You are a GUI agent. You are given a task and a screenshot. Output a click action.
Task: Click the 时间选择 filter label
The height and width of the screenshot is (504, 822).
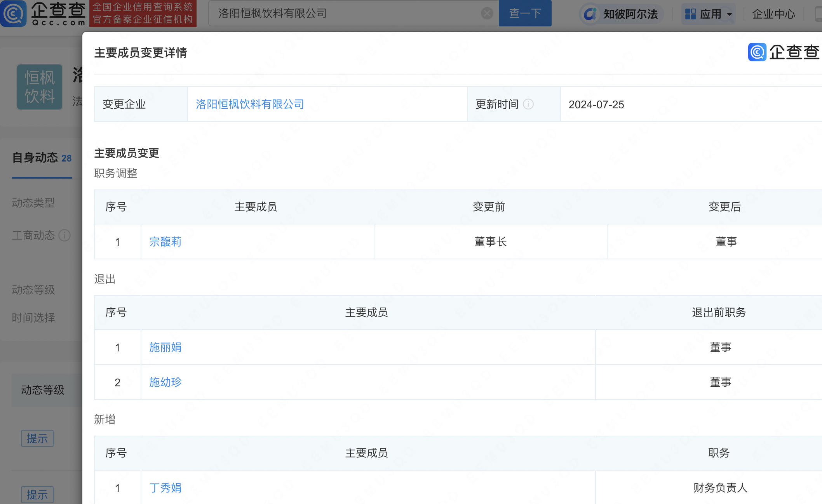pos(33,318)
